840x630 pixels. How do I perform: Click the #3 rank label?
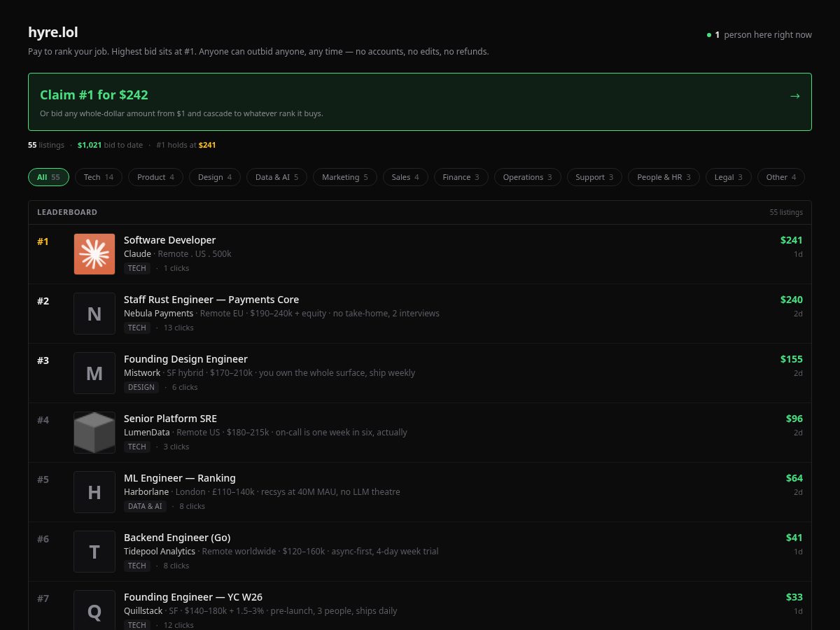[x=43, y=360]
